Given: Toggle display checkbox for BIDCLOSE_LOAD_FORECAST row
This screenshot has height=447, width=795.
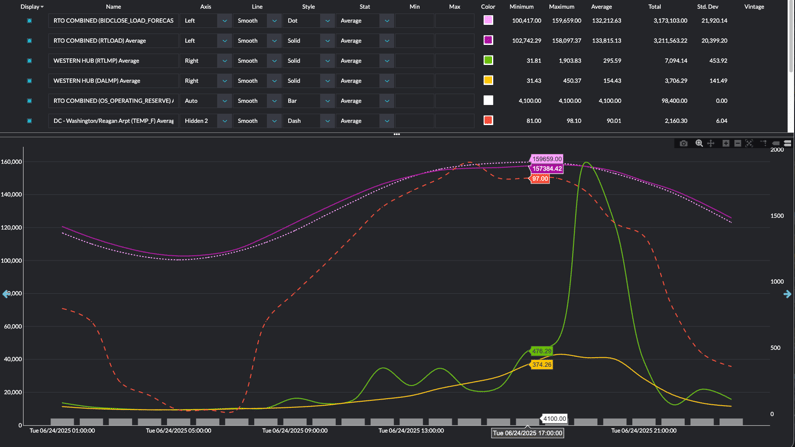Looking at the screenshot, I should pos(29,21).
